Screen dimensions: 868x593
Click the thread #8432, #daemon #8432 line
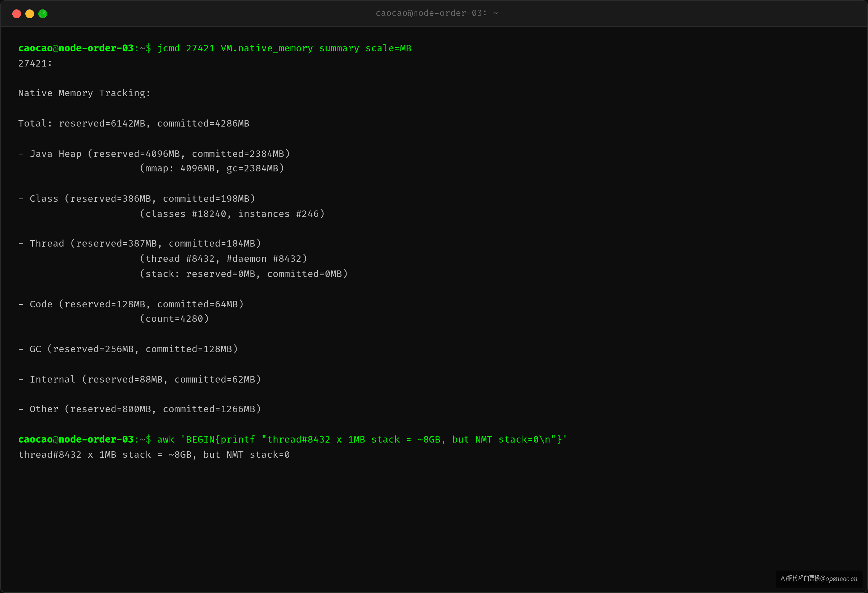coord(224,259)
